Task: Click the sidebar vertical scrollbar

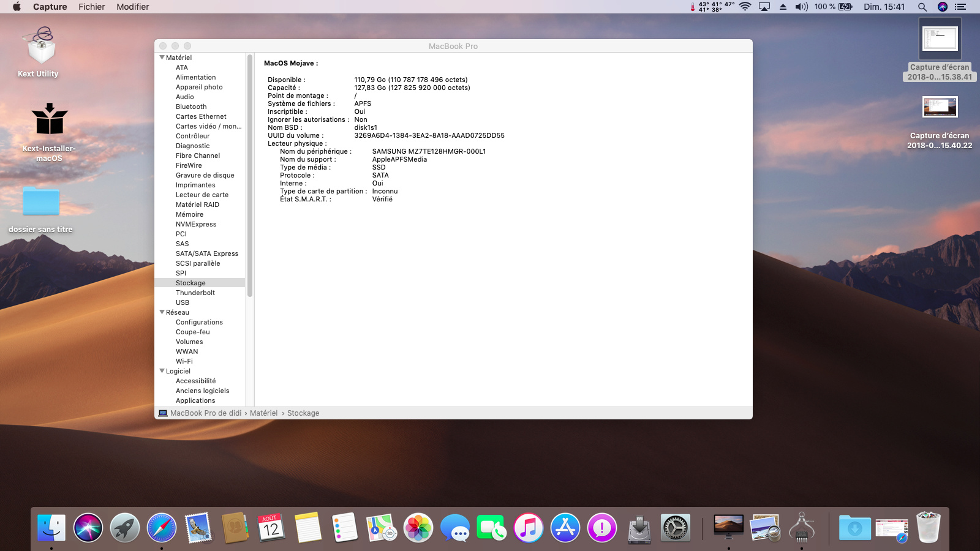Action: pyautogui.click(x=250, y=176)
